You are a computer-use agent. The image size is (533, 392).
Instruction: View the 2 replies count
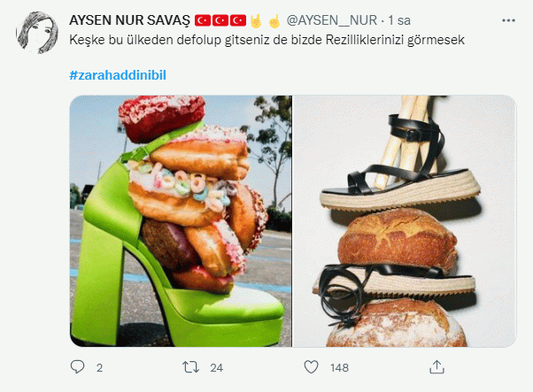click(99, 368)
